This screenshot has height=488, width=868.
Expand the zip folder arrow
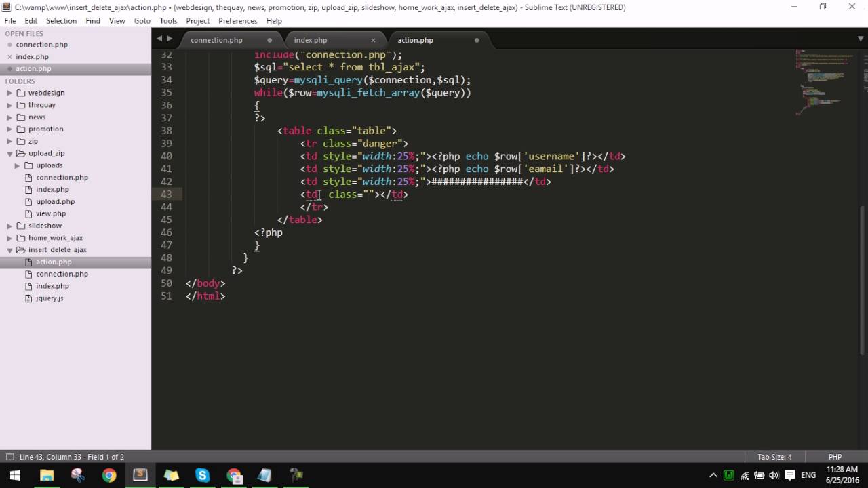(9, 142)
